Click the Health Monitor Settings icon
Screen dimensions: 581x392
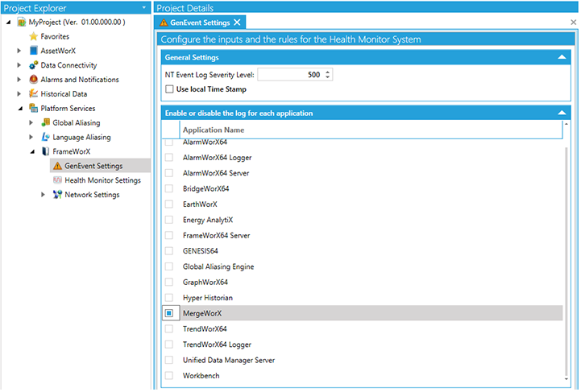(57, 180)
